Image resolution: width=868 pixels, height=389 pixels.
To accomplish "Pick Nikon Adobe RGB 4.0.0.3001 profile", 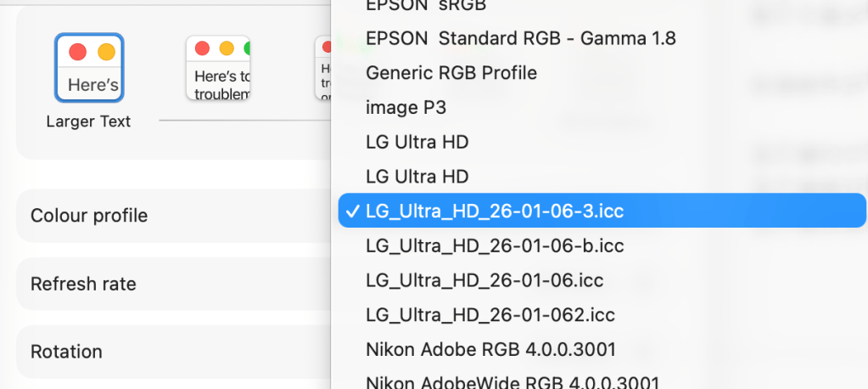I will point(490,349).
